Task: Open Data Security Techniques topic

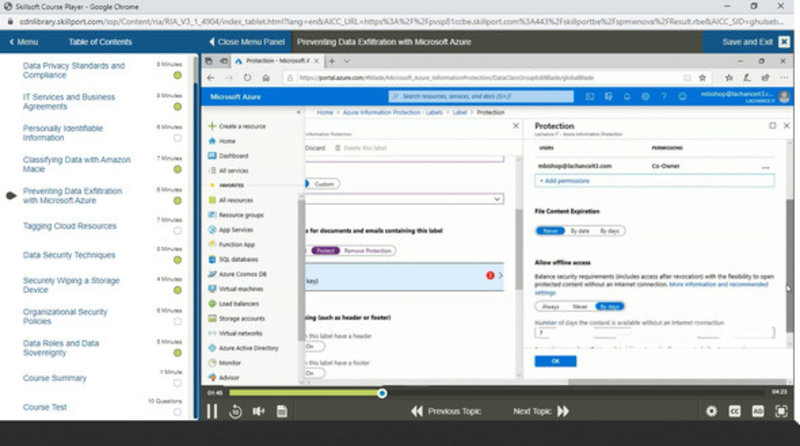Action: (69, 255)
